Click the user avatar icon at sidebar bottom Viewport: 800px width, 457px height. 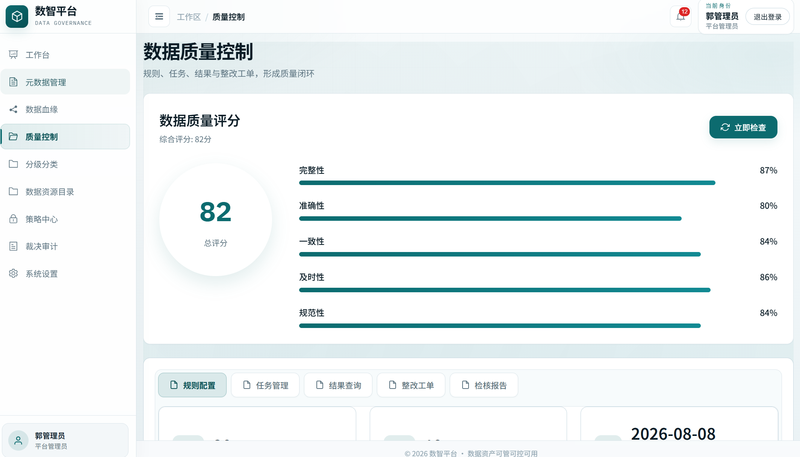tap(18, 440)
